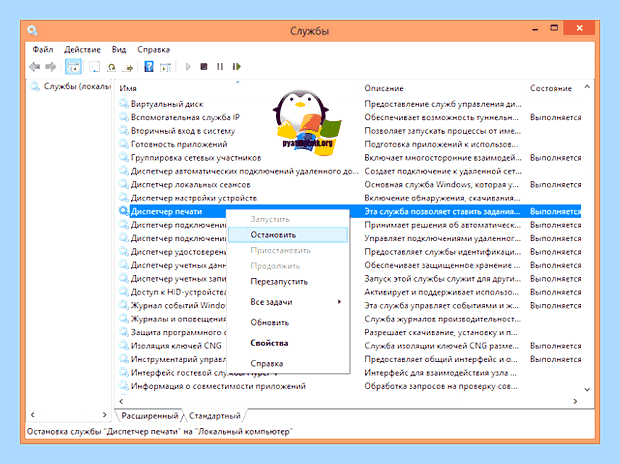Click the Forward arrow toolbar icon

pos(51,67)
